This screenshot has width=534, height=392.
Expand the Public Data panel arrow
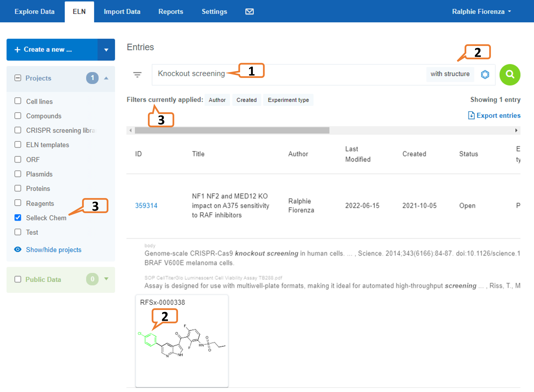[106, 279]
